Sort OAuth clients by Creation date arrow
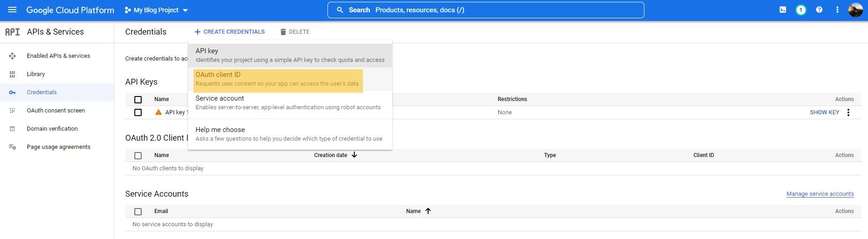868x239 pixels. coord(354,155)
